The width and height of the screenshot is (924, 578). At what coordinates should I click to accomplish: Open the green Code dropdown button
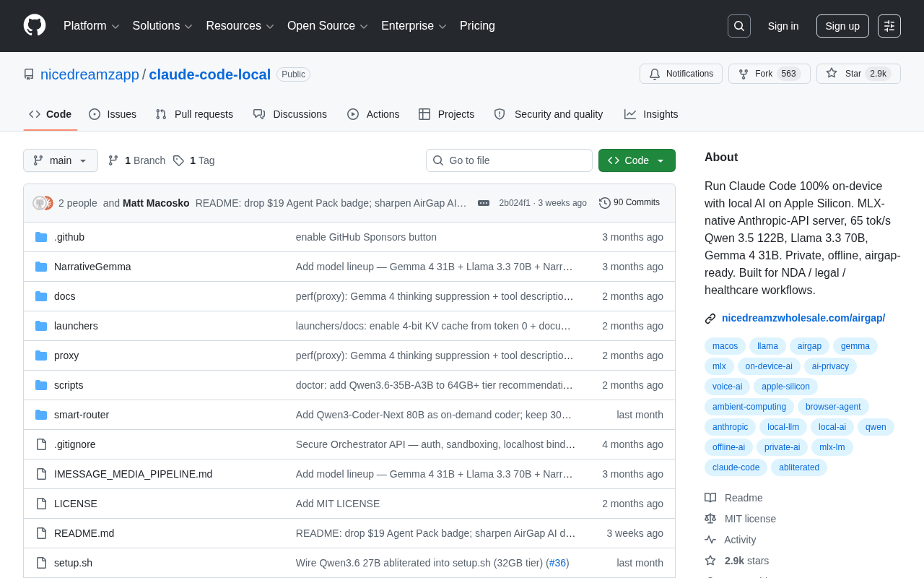637,160
